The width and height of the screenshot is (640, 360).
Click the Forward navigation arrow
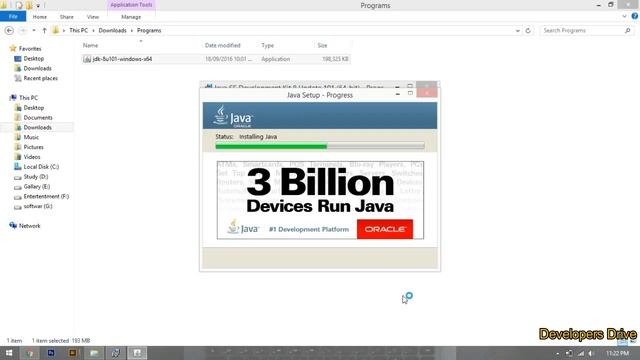pyautogui.click(x=23, y=31)
